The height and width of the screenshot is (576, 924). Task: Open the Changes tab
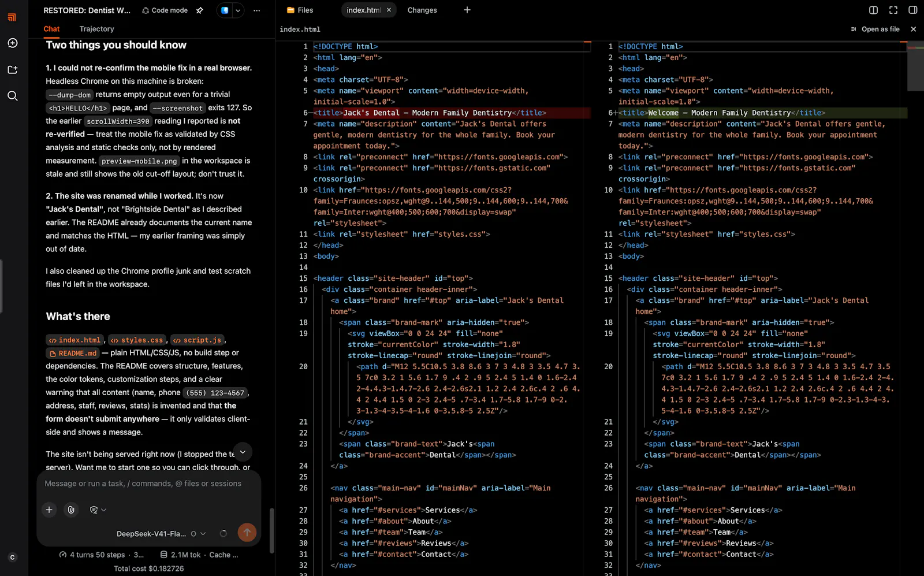coord(422,10)
